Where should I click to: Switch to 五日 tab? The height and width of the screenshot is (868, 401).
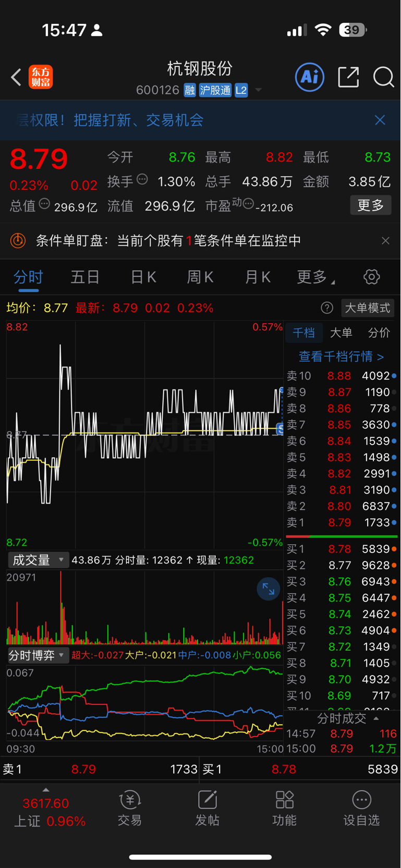tap(85, 277)
